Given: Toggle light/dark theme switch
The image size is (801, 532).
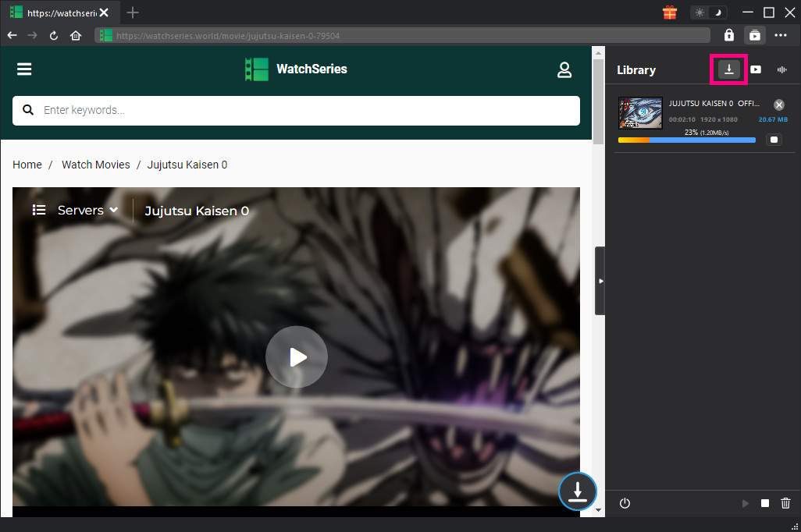Looking at the screenshot, I should point(709,12).
